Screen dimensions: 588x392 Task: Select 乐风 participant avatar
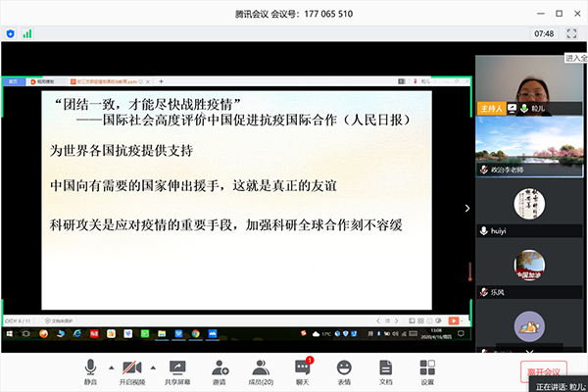pos(529,265)
